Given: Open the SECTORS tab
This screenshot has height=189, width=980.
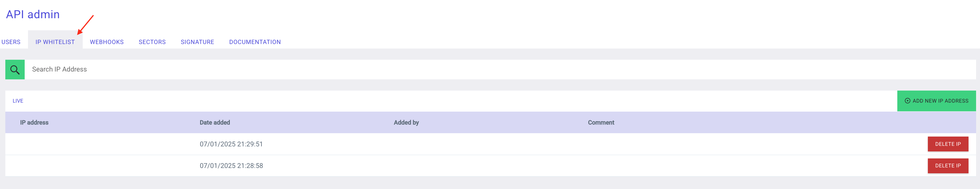Looking at the screenshot, I should click(152, 42).
